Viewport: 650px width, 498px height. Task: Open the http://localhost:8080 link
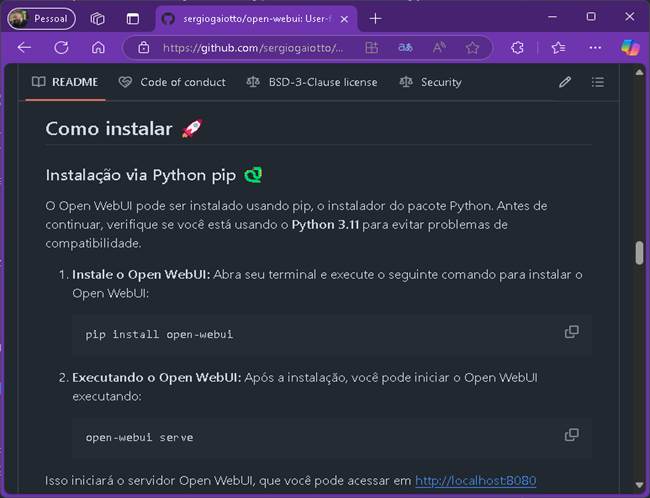[x=475, y=481]
